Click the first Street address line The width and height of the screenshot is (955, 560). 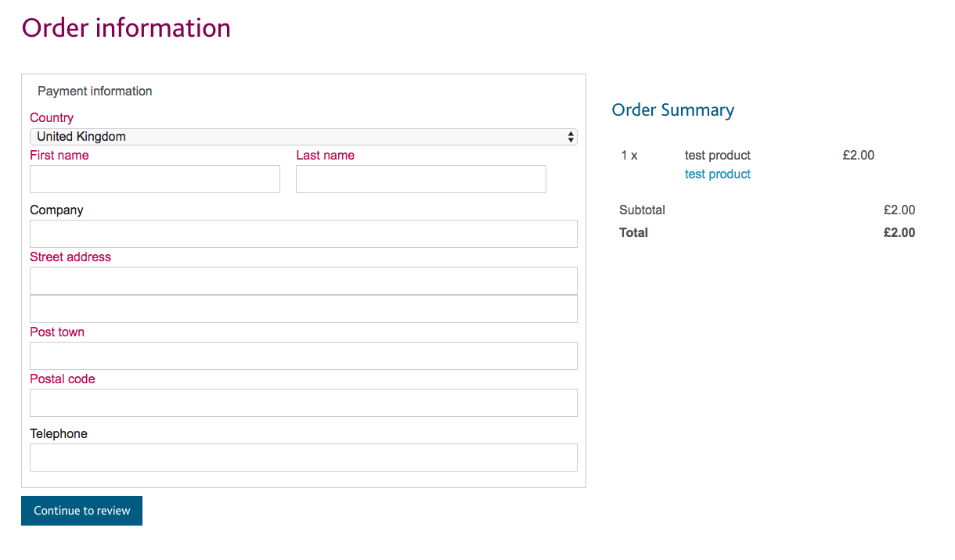tap(303, 281)
